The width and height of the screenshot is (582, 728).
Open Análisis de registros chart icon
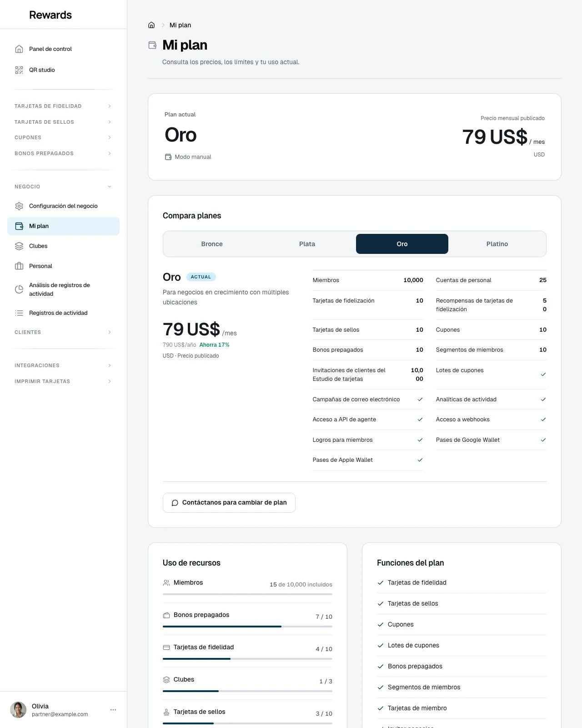[19, 289]
